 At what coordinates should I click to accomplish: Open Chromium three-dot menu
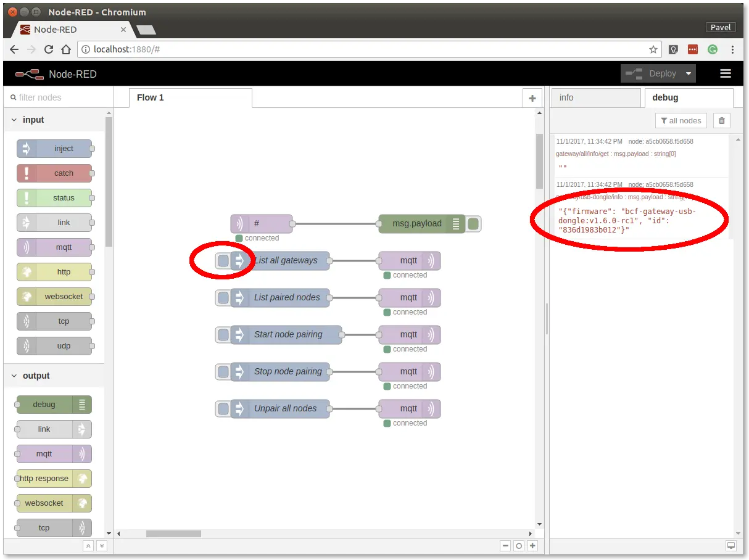[x=732, y=49]
